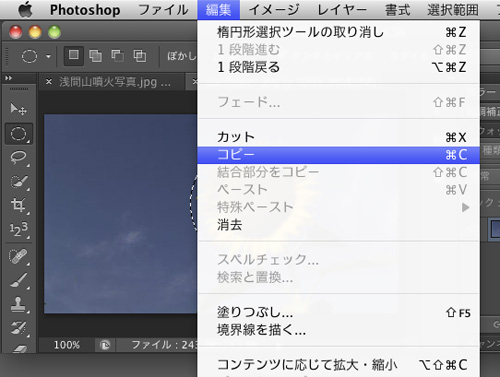Expand the 特殊ペースト submenu arrow
Image resolution: width=500 pixels, height=377 pixels.
point(466,208)
